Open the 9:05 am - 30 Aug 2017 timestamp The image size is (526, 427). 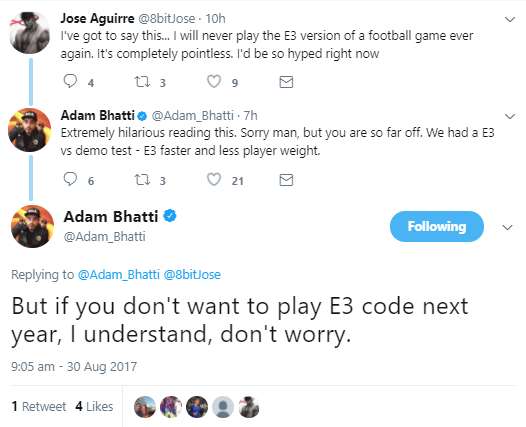74,367
